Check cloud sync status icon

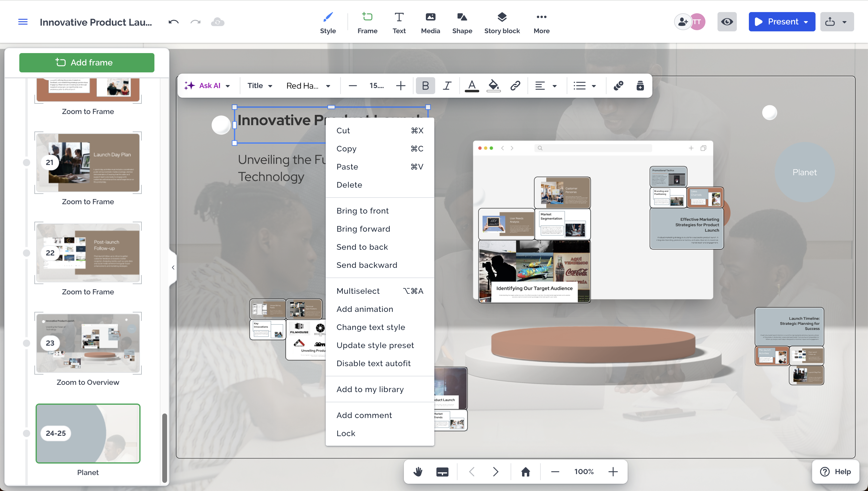click(x=217, y=22)
